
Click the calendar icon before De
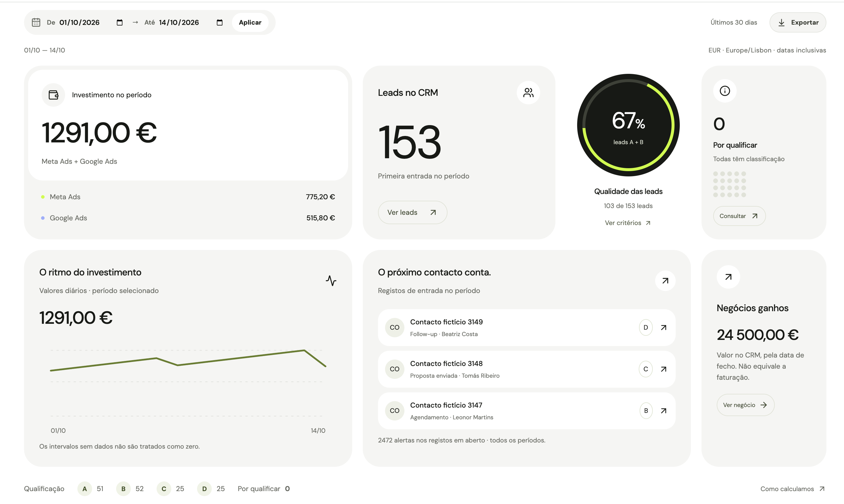[x=36, y=22]
